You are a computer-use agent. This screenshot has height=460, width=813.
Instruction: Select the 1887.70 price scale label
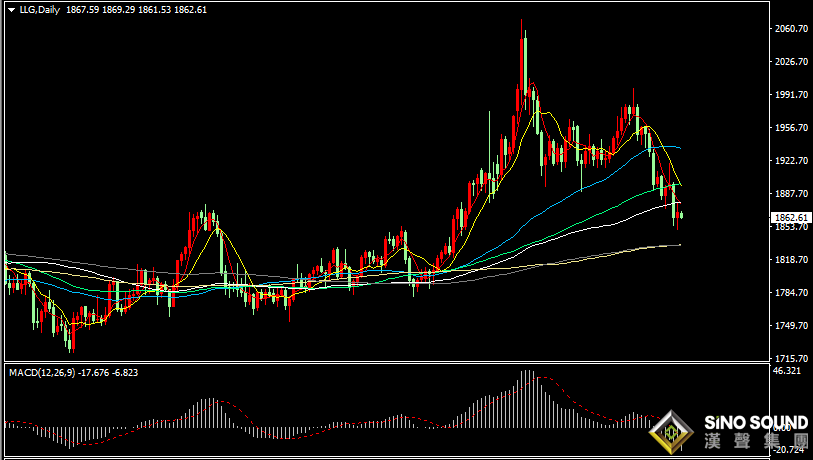click(x=792, y=193)
